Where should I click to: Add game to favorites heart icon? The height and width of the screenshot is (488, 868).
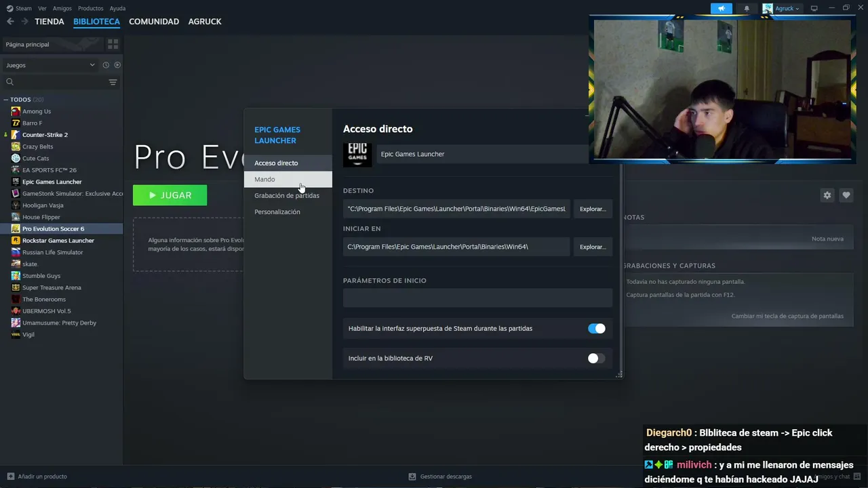846,195
